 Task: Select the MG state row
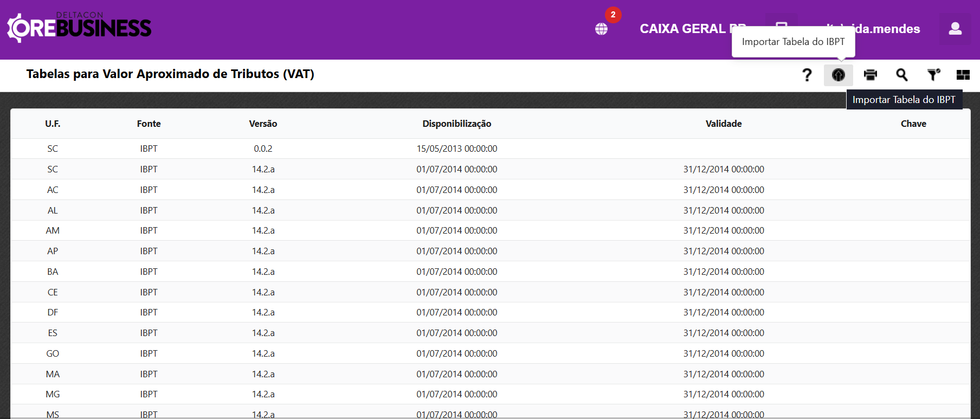tap(53, 394)
